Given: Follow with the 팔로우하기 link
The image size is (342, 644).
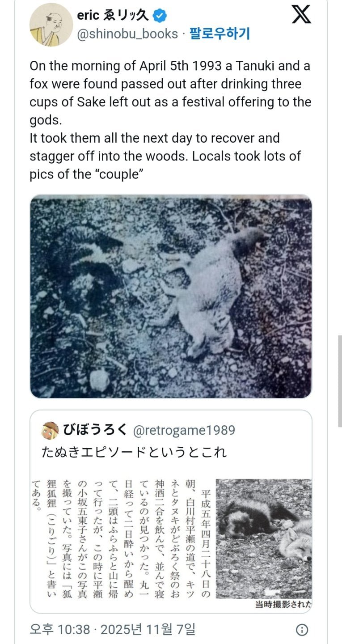Looking at the screenshot, I should 220,34.
